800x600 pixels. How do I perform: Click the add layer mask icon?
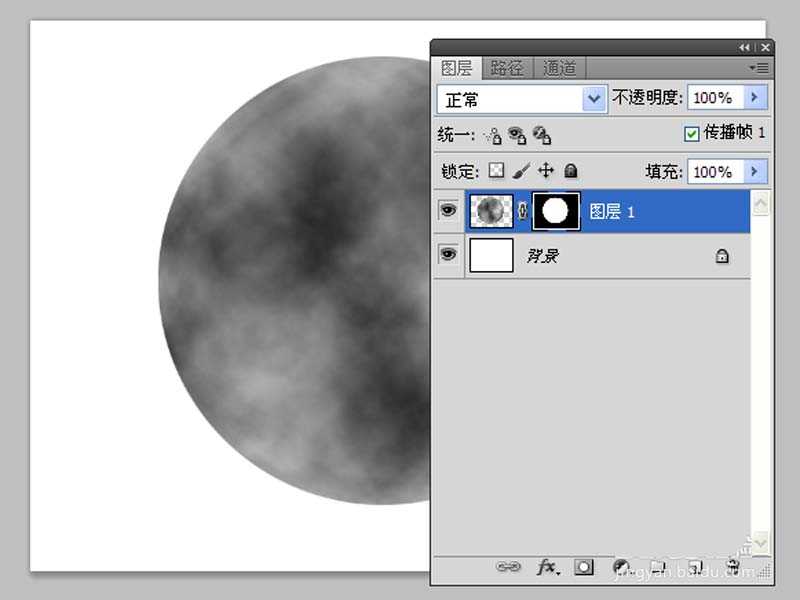tap(584, 567)
